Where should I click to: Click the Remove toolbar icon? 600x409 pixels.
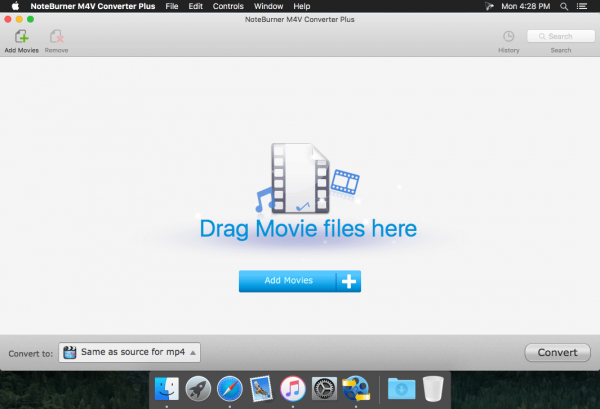click(x=56, y=37)
